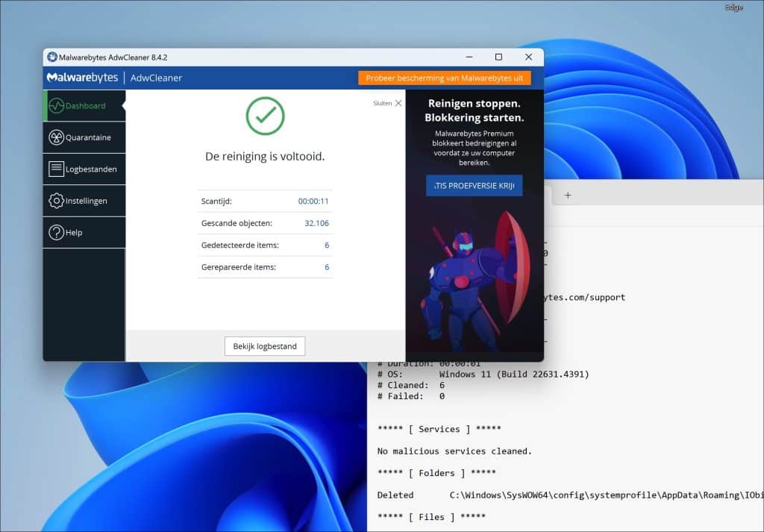Click the Files section header in Notepad log
The width and height of the screenshot is (764, 532).
point(431,517)
